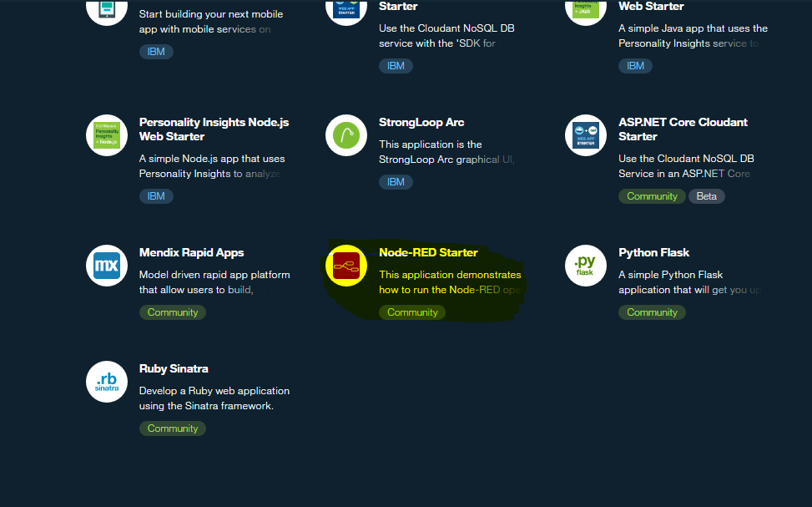This screenshot has height=507, width=812.
Task: Click the Community tag under ASP.NET Core Cloudant
Action: click(652, 196)
